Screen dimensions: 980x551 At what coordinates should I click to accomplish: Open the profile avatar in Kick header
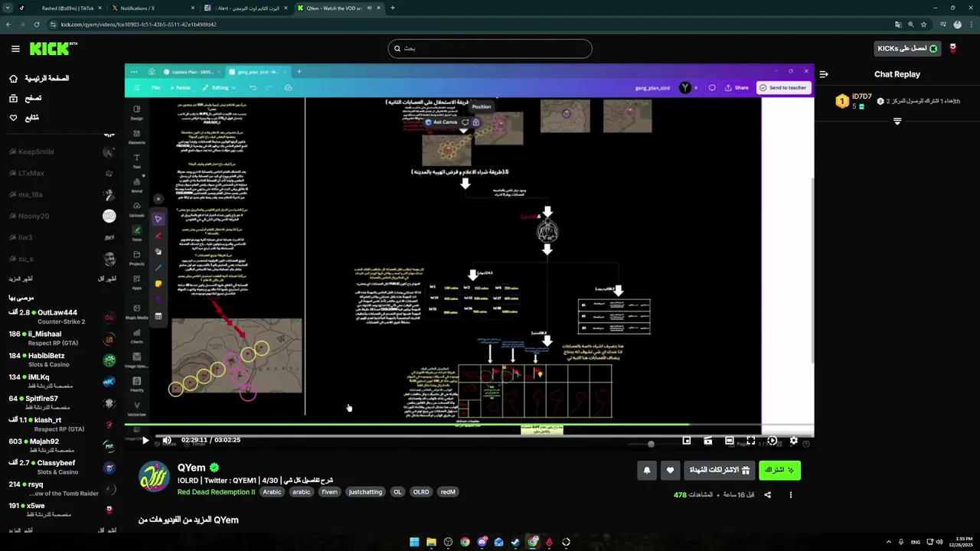tap(952, 48)
